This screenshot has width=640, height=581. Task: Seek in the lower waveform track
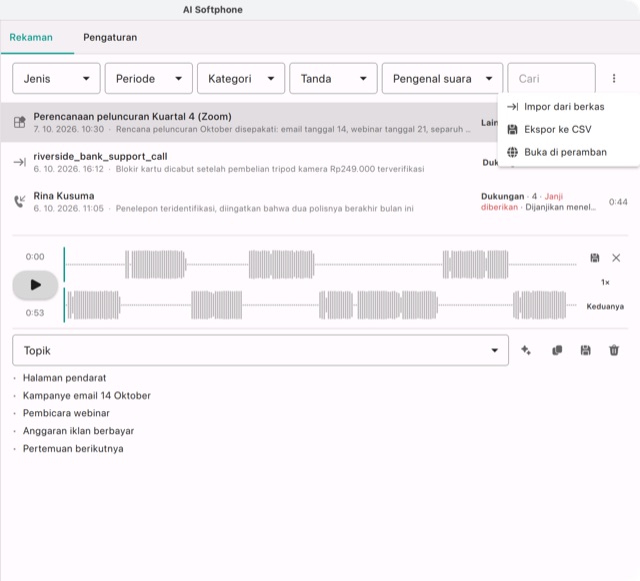click(x=321, y=305)
